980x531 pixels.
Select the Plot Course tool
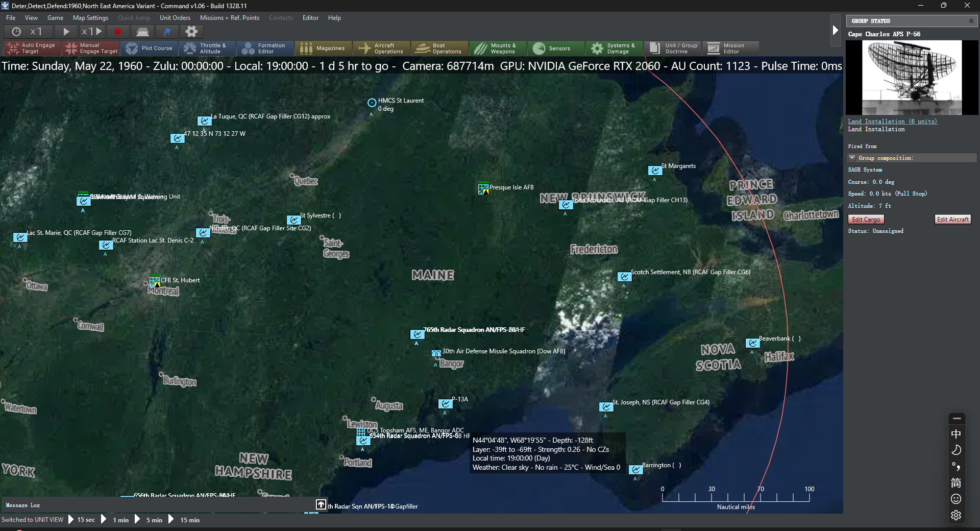tap(150, 48)
